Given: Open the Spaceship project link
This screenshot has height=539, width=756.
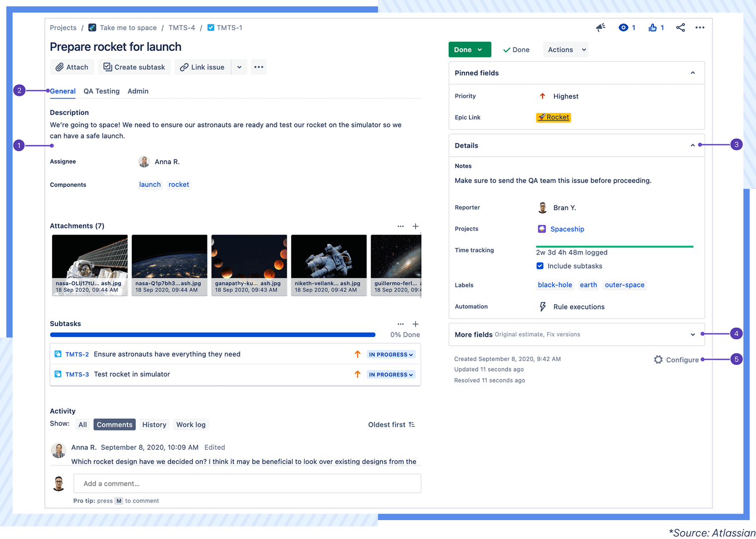Looking at the screenshot, I should click(x=567, y=229).
